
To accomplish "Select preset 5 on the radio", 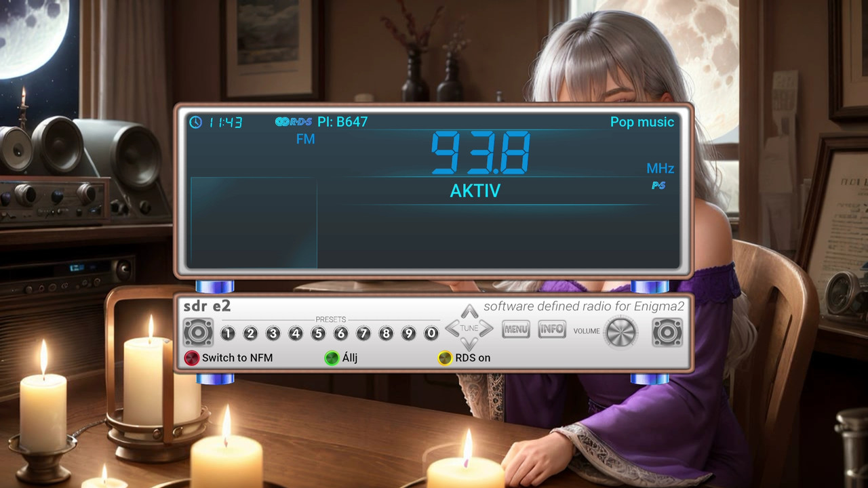I will 318,333.
